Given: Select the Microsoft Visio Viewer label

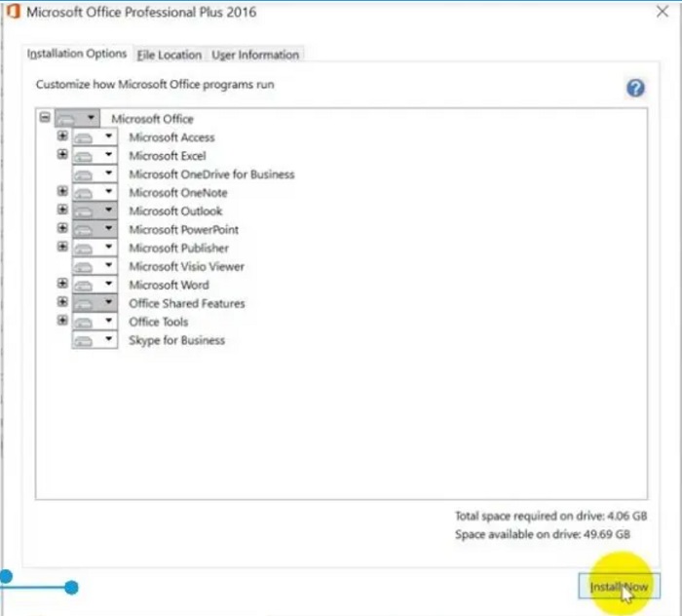Looking at the screenshot, I should tap(187, 266).
